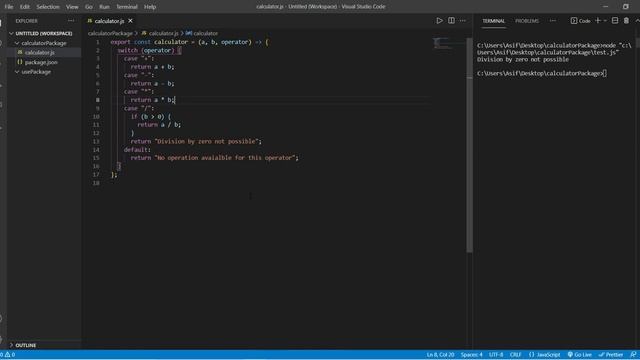
Task: Maximize panel size with the caret icon
Action: click(637, 21)
